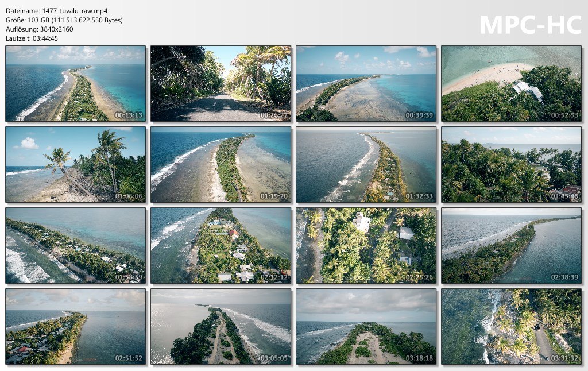Select the thumbnail stamped 01:58:59
588x371 pixels.
pos(76,246)
